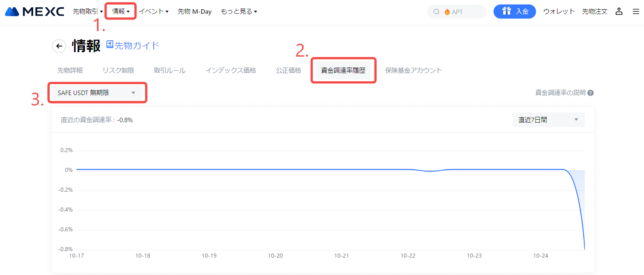
Task: Click the question mark help icon
Action: tap(591, 93)
